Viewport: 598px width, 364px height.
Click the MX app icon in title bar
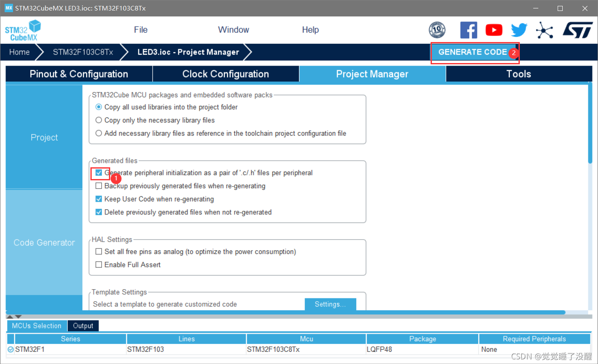tap(8, 8)
